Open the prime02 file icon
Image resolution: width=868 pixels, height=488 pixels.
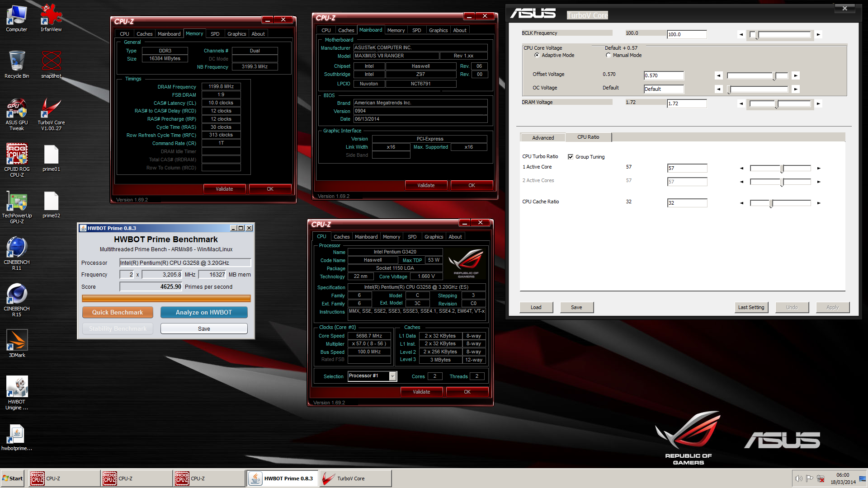51,205
